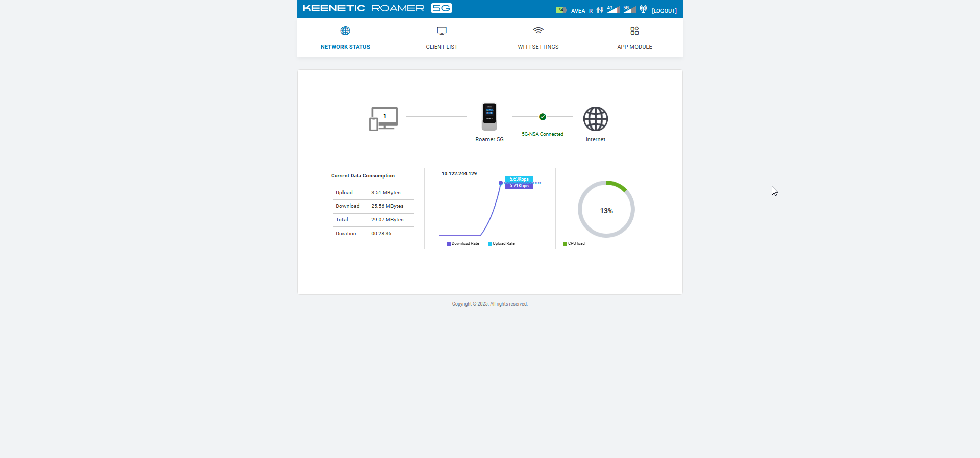
Task: Go to the App Module tab
Action: 634,38
